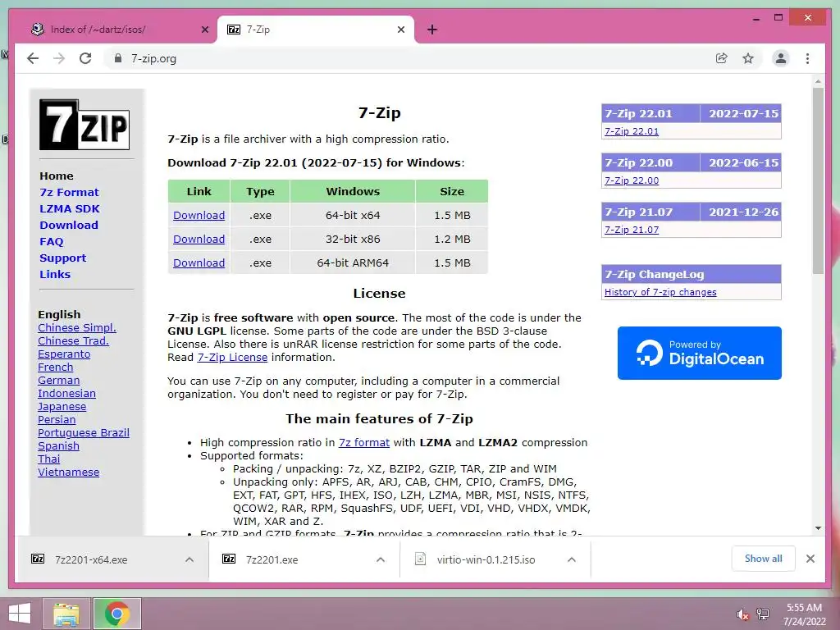Click the 7-Zip logo image
840x630 pixels.
84,125
